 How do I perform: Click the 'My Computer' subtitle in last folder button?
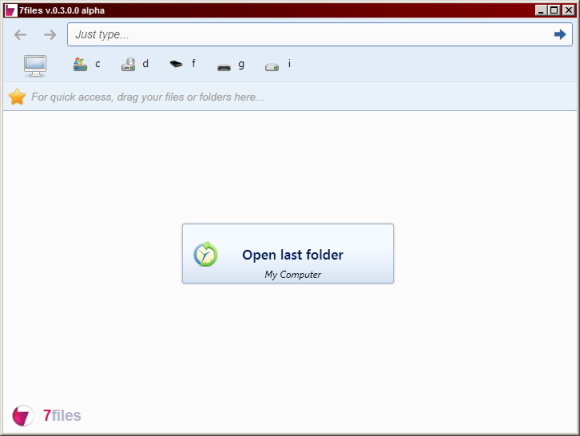(293, 275)
